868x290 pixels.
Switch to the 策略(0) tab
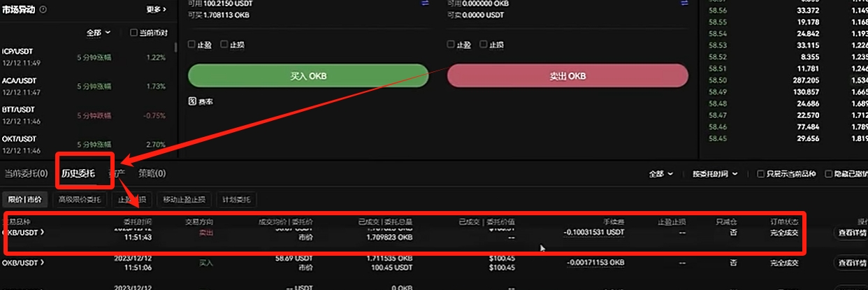(152, 173)
